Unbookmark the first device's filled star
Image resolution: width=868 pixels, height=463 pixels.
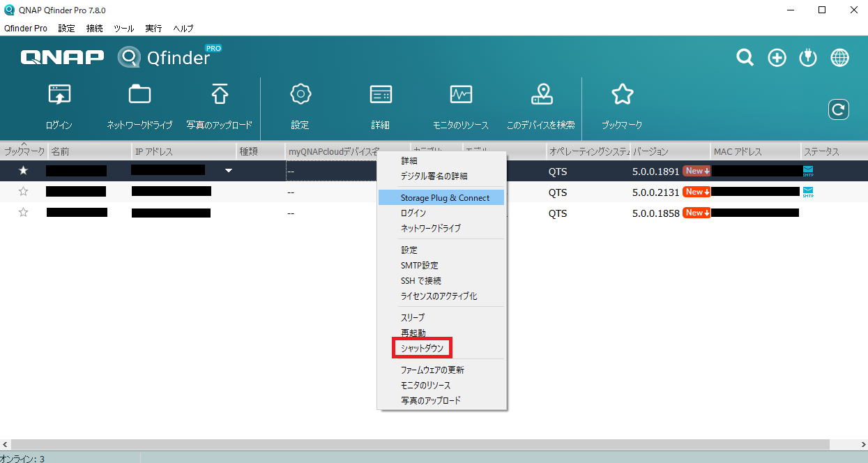point(23,170)
